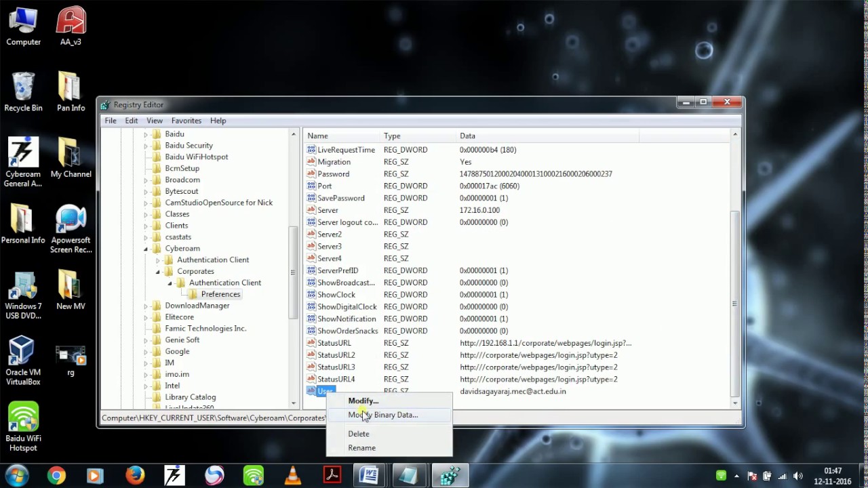868x488 pixels.
Task: Open the rg desktop file
Action: coord(71,361)
